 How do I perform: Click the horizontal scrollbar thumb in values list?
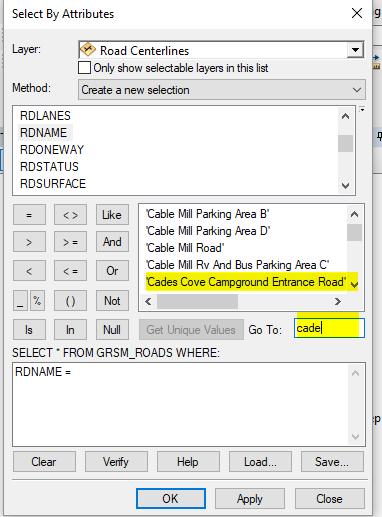(197, 301)
